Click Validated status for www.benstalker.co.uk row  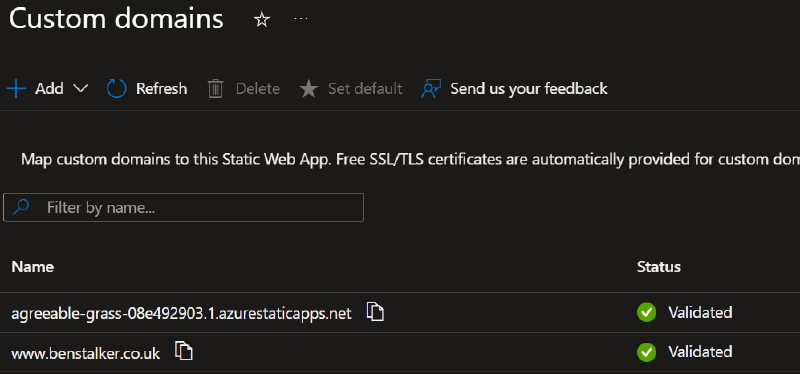700,352
